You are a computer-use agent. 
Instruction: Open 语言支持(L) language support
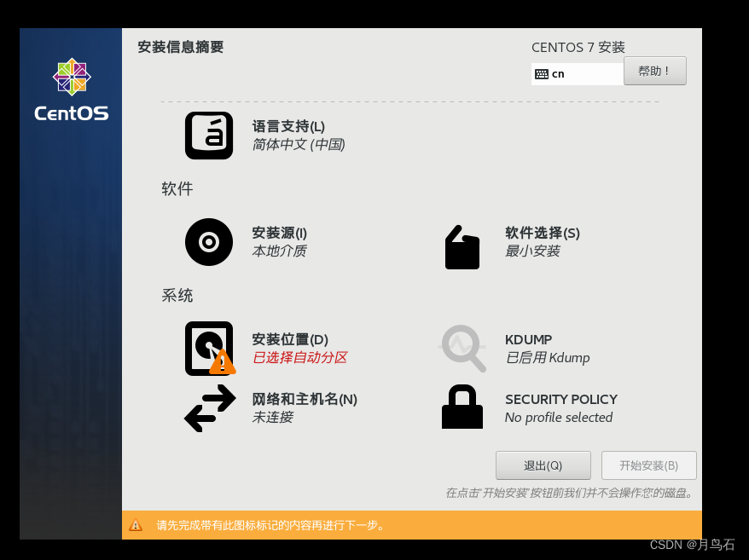pyautogui.click(x=288, y=126)
